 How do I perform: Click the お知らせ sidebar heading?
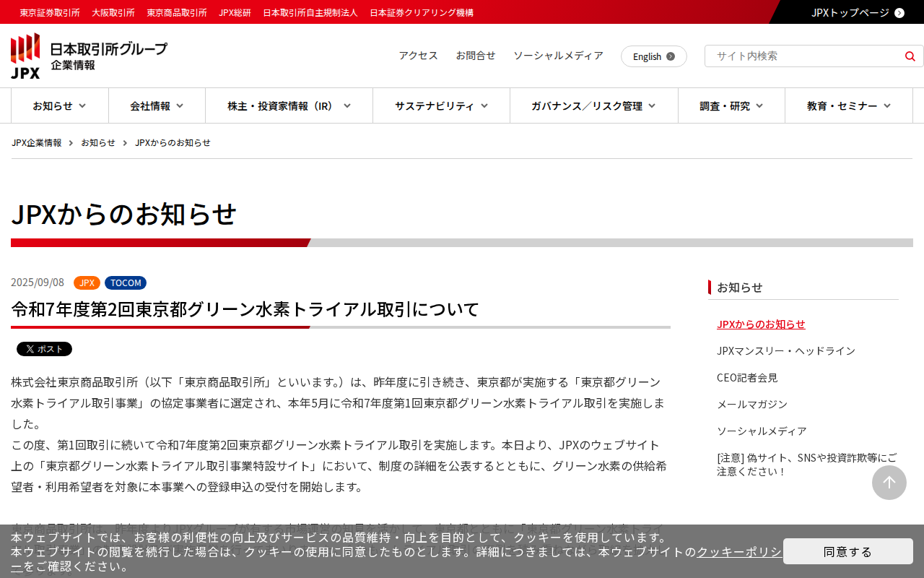(x=740, y=287)
